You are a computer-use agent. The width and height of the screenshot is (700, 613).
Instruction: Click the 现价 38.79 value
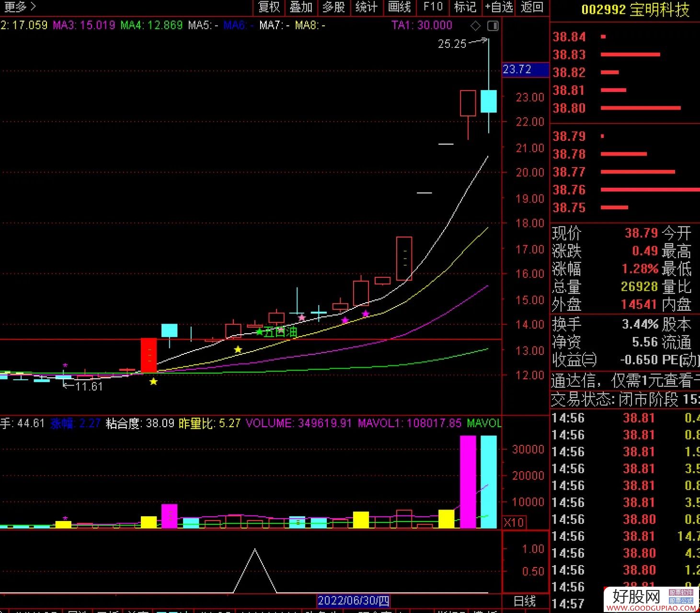pyautogui.click(x=641, y=233)
